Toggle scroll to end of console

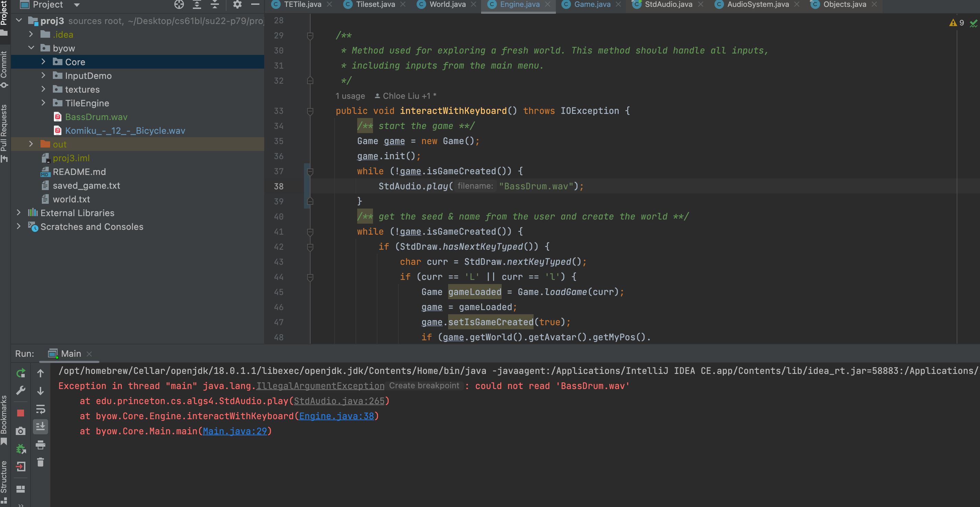click(x=40, y=427)
